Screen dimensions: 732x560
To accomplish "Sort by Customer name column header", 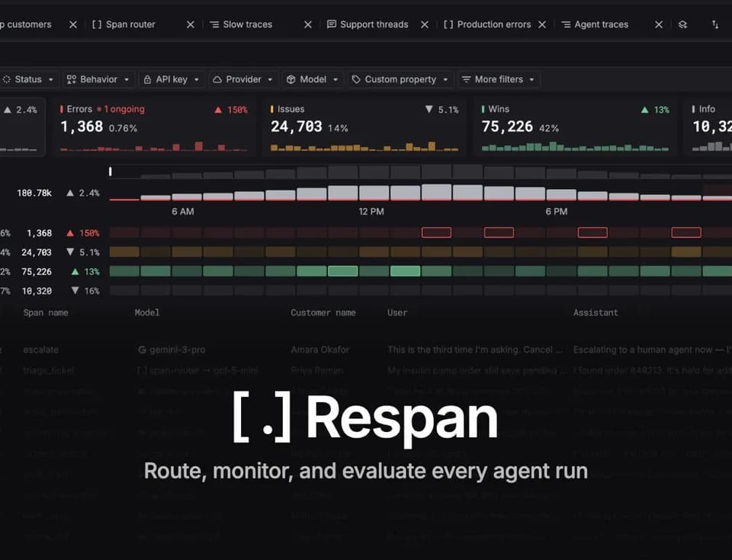I will tap(323, 312).
